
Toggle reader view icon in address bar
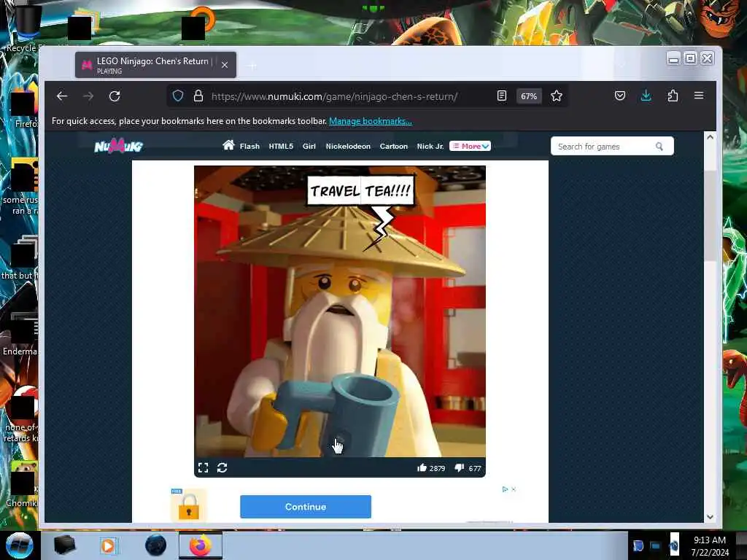[502, 96]
